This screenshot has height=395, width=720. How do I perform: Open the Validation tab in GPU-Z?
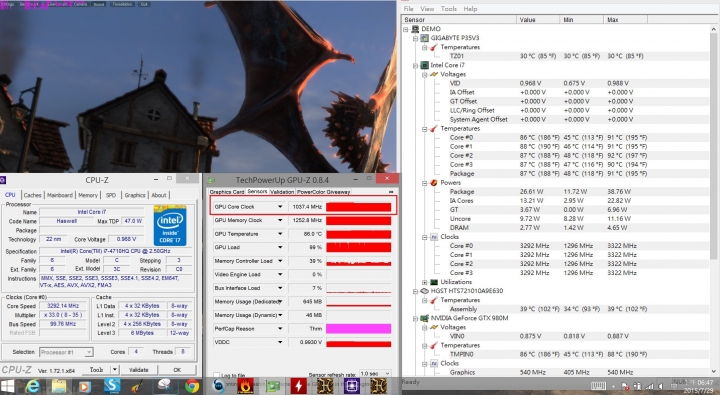(x=281, y=192)
